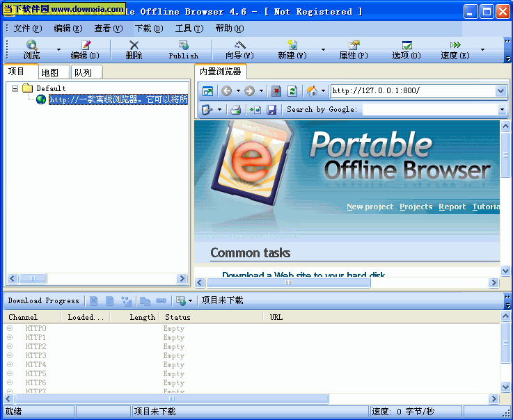Image resolution: width=513 pixels, height=420 pixels.
Task: Open the 新建(W) dropdown arrow
Action: 323,49
